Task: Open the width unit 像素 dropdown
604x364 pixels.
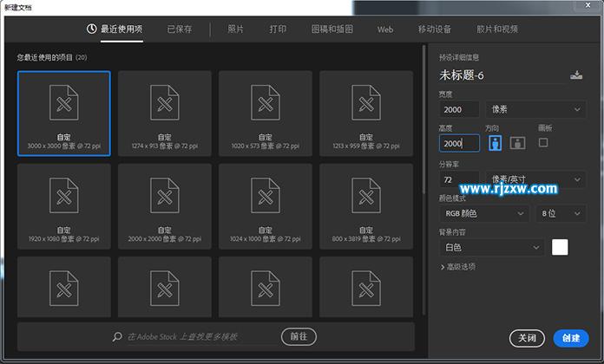Action: coord(535,109)
